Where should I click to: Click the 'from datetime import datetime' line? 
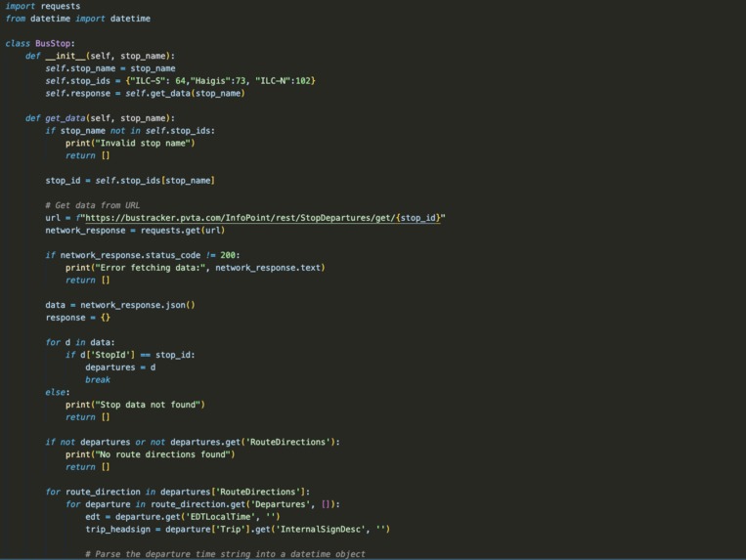pos(78,19)
